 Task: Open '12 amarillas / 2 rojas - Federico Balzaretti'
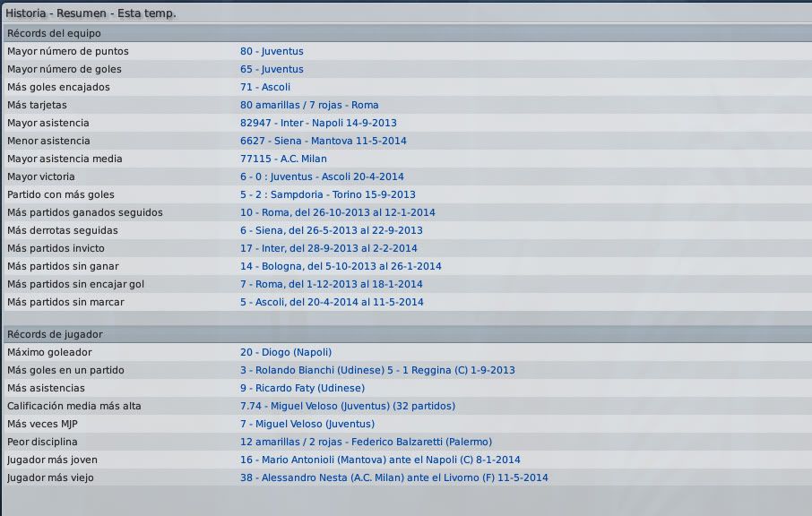click(x=366, y=442)
